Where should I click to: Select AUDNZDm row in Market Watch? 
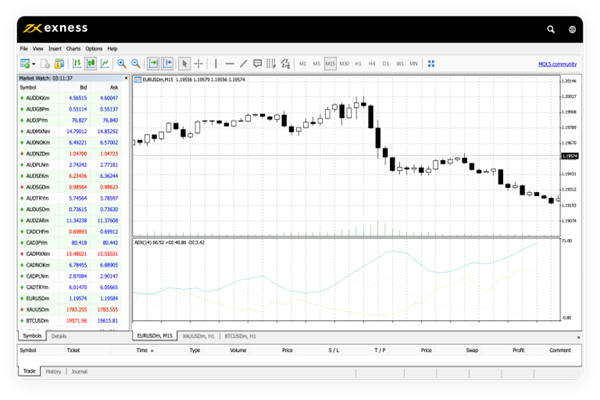pyautogui.click(x=69, y=154)
